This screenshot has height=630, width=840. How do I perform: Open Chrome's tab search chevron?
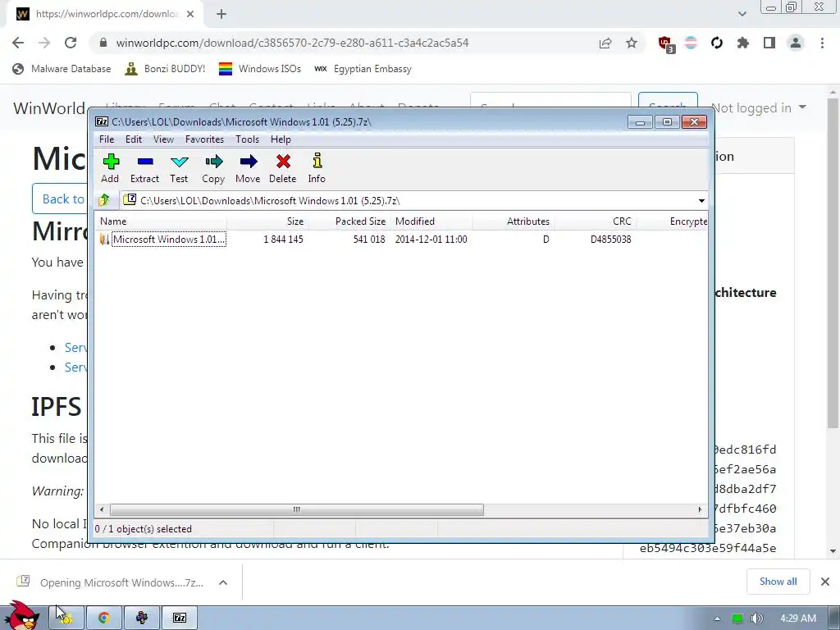[742, 14]
